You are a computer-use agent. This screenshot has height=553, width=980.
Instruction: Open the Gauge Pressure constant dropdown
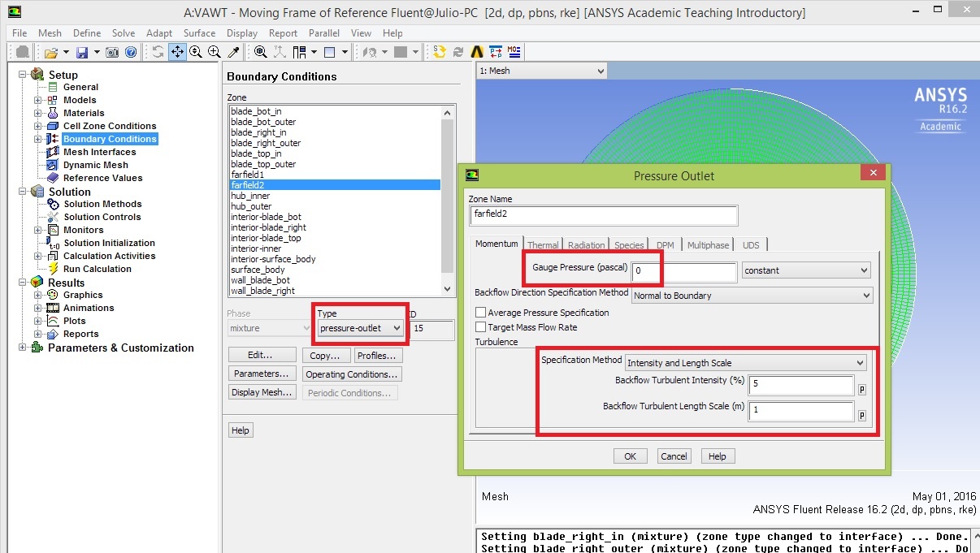[x=806, y=270]
